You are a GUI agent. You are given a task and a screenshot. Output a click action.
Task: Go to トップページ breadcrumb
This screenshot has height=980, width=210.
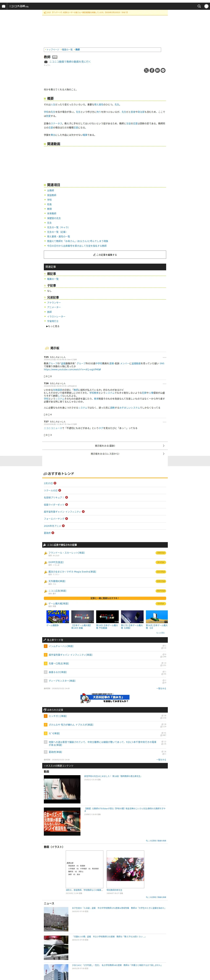[x=53, y=49]
